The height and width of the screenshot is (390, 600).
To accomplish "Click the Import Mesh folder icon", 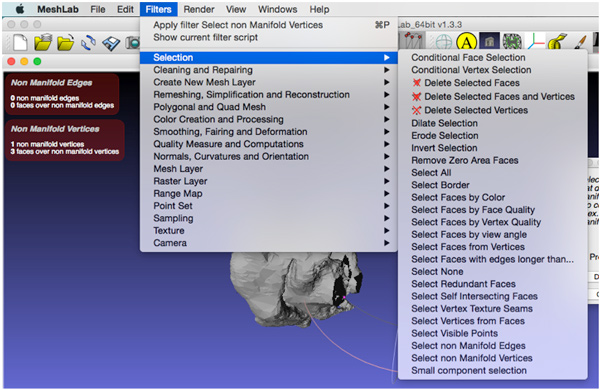I will point(65,42).
